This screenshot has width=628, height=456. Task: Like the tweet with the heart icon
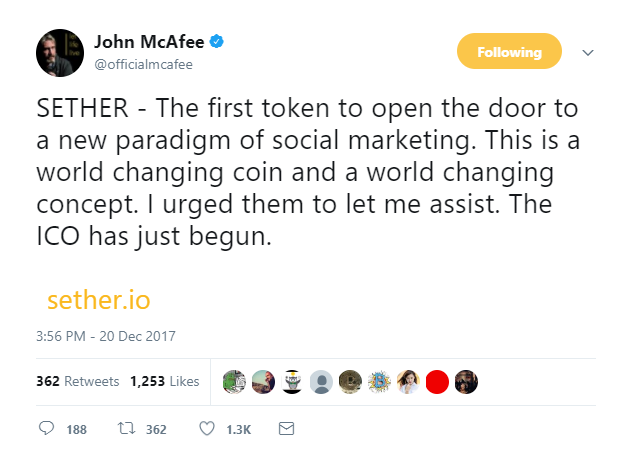coord(207,429)
